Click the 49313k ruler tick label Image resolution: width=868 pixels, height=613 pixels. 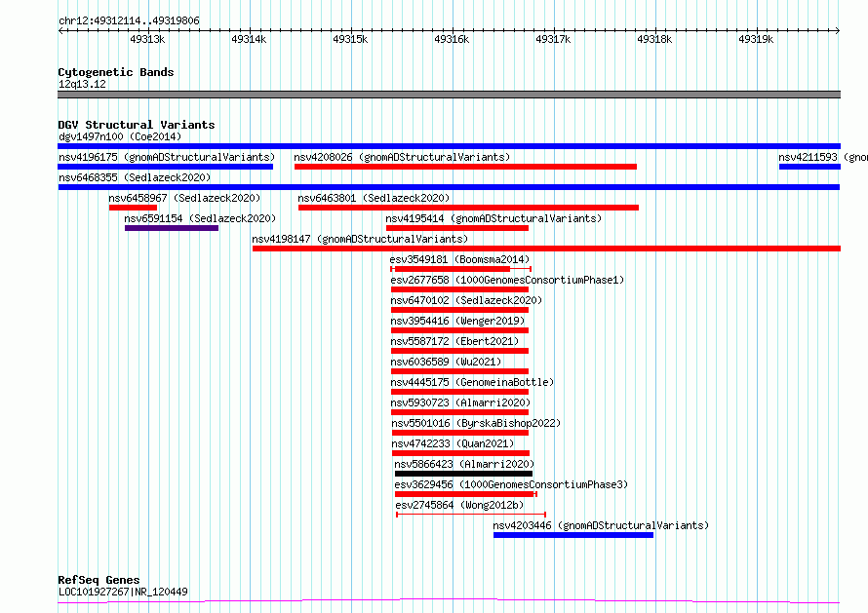(x=147, y=39)
